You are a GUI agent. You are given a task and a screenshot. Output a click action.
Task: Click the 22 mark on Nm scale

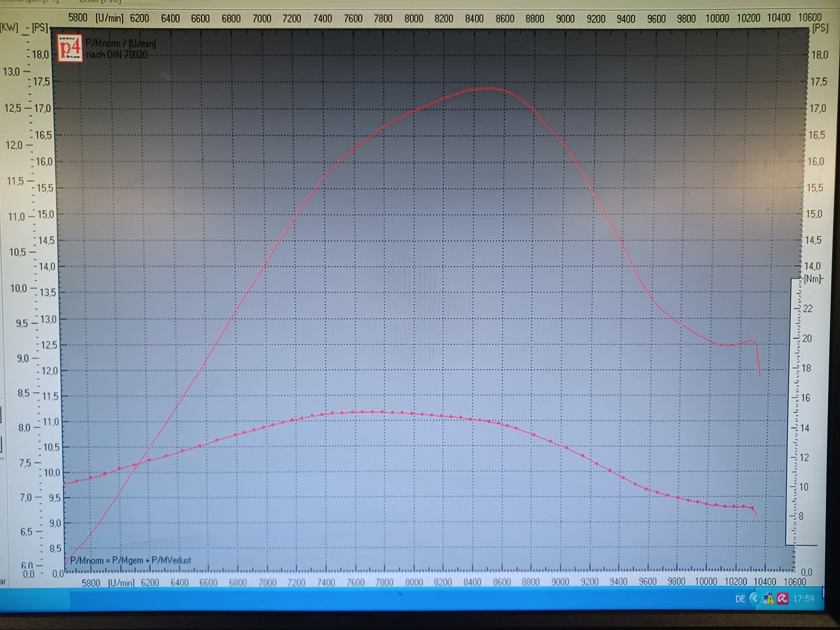point(808,309)
